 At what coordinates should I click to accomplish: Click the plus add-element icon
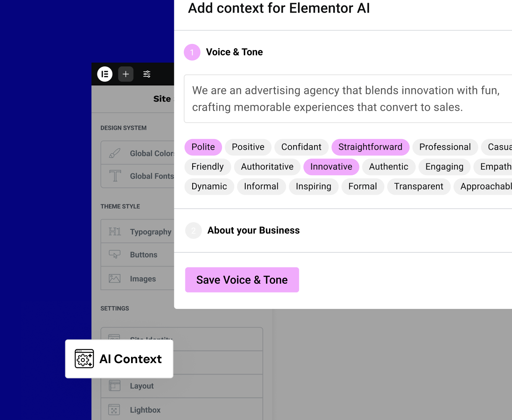(x=126, y=74)
